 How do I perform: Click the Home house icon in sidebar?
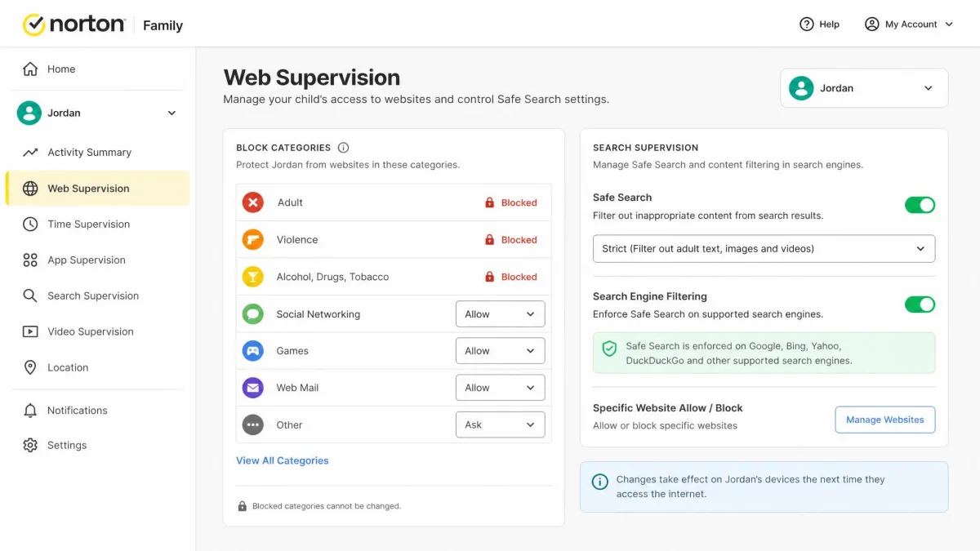(x=30, y=69)
